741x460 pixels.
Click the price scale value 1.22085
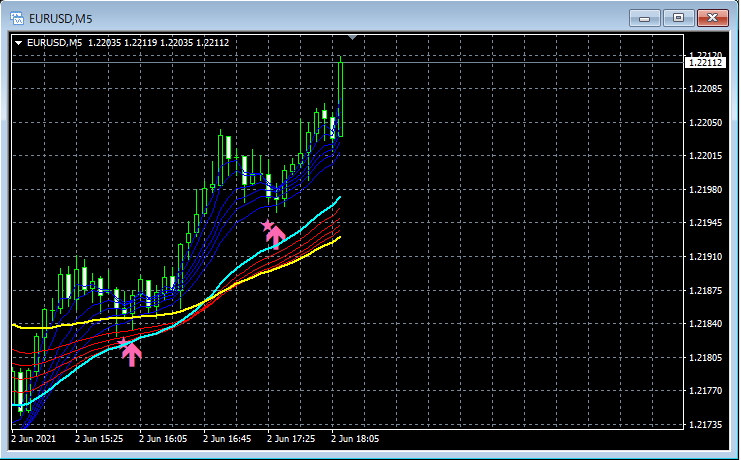(706, 88)
